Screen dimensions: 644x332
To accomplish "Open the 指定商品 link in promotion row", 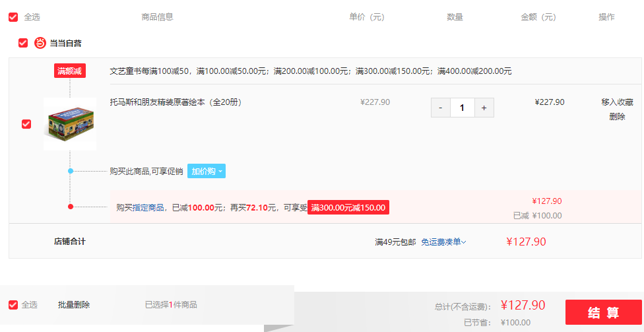I will pos(148,207).
